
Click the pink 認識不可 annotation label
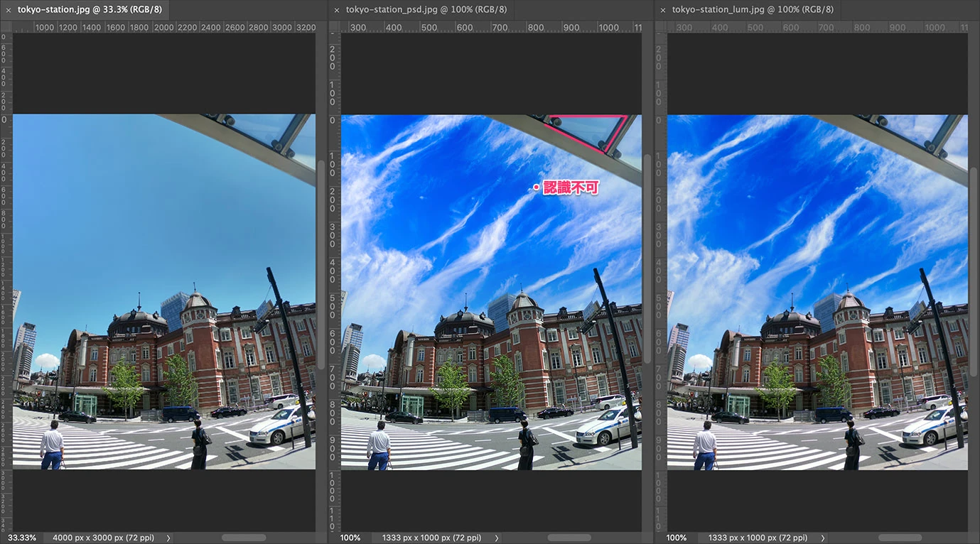coord(571,187)
